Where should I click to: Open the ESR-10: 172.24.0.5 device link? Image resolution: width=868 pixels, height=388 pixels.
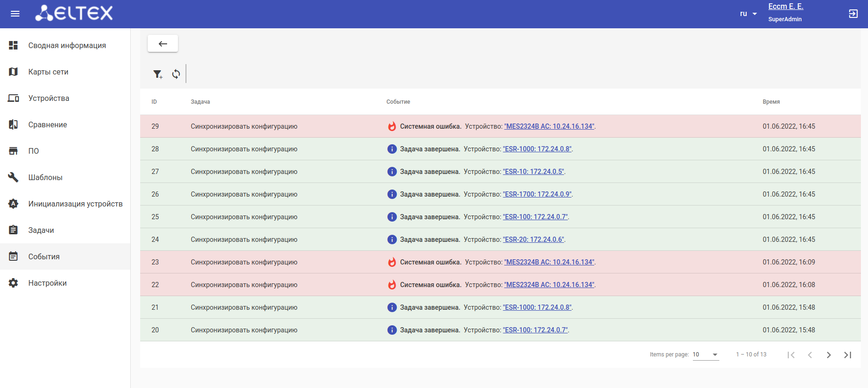click(533, 172)
